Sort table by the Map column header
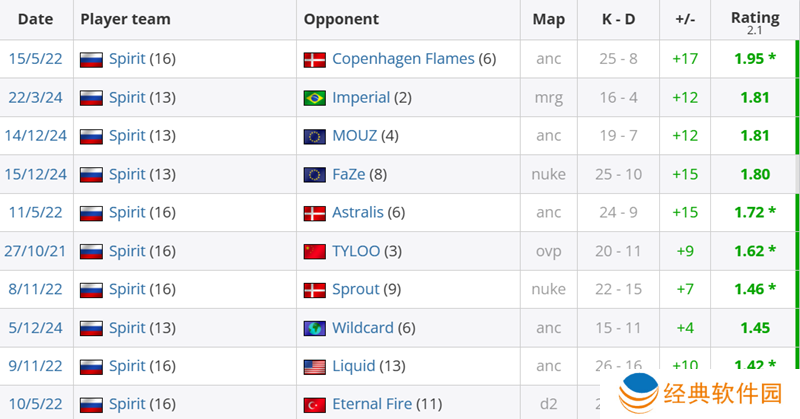800x419 pixels. coord(548,19)
